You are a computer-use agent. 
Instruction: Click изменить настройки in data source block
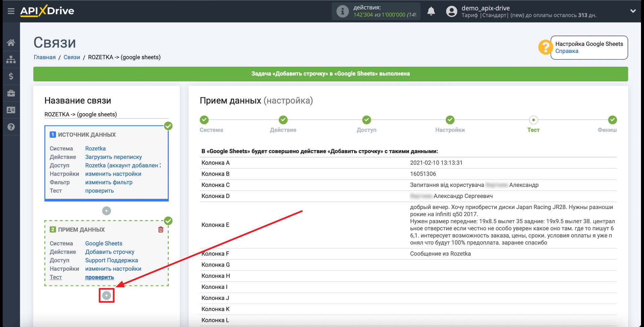pyautogui.click(x=113, y=174)
